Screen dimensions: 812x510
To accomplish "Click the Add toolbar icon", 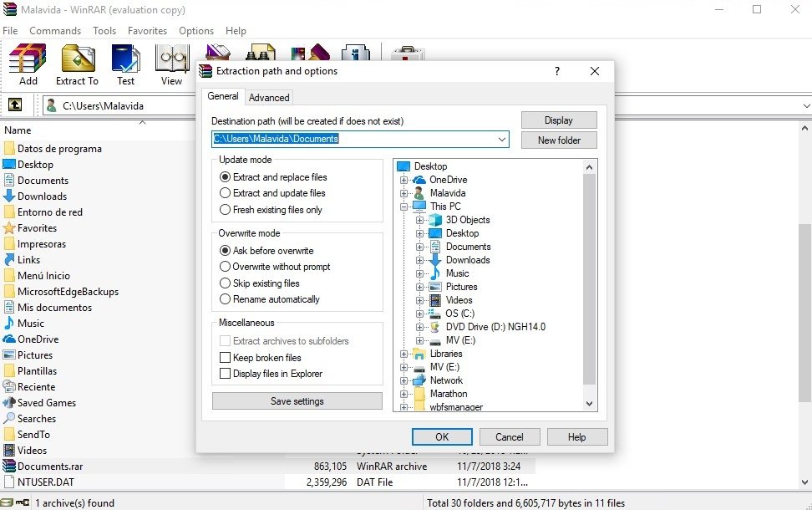I will pyautogui.click(x=28, y=64).
